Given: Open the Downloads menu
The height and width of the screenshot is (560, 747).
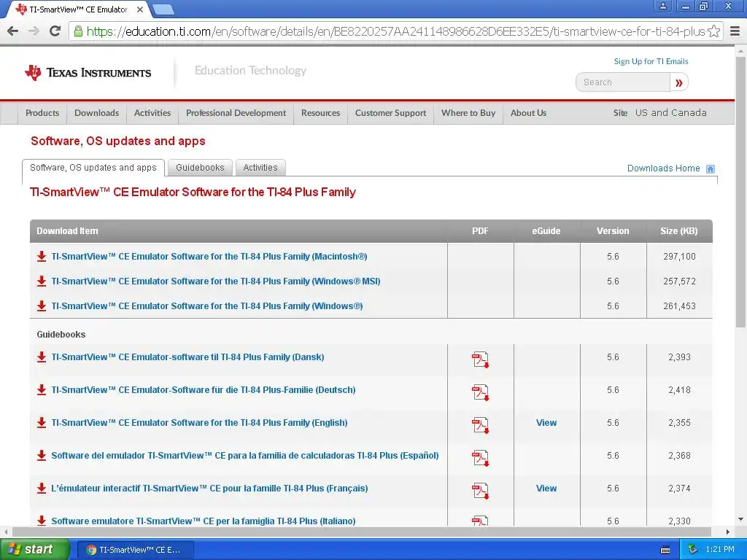Looking at the screenshot, I should point(97,113).
